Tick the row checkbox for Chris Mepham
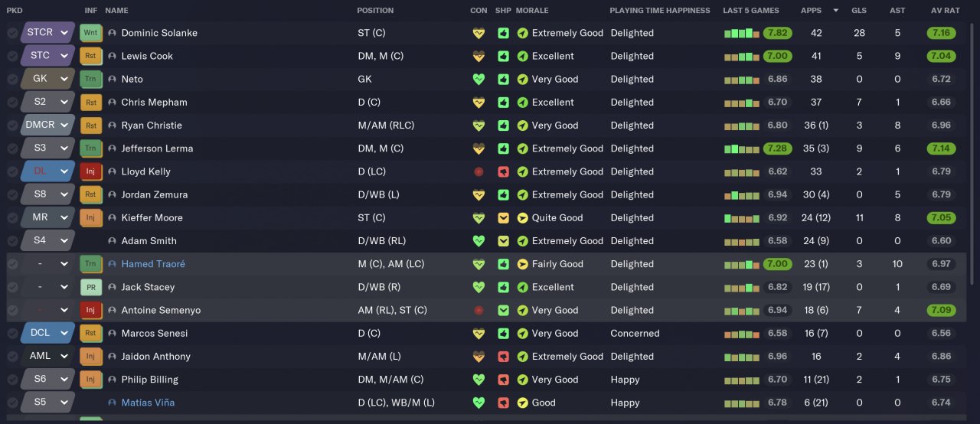The width and height of the screenshot is (980, 424). click(x=12, y=102)
